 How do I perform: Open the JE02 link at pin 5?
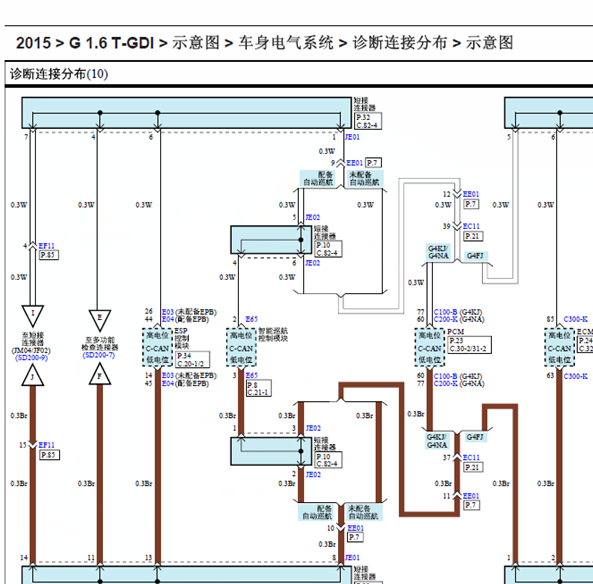click(x=312, y=217)
